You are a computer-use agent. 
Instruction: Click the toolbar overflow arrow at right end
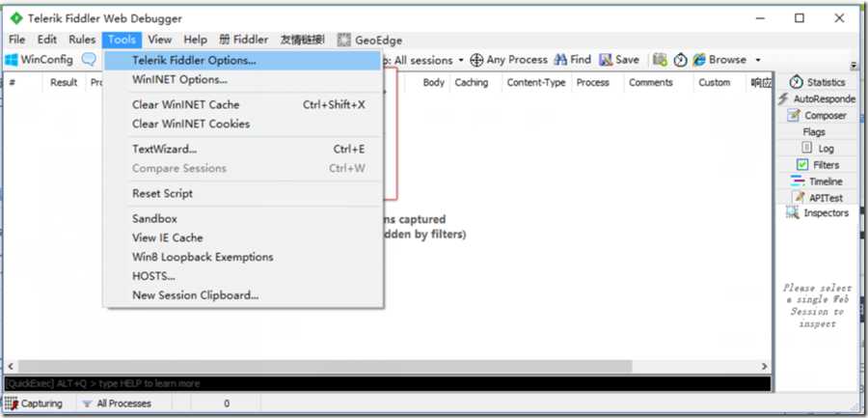click(854, 65)
